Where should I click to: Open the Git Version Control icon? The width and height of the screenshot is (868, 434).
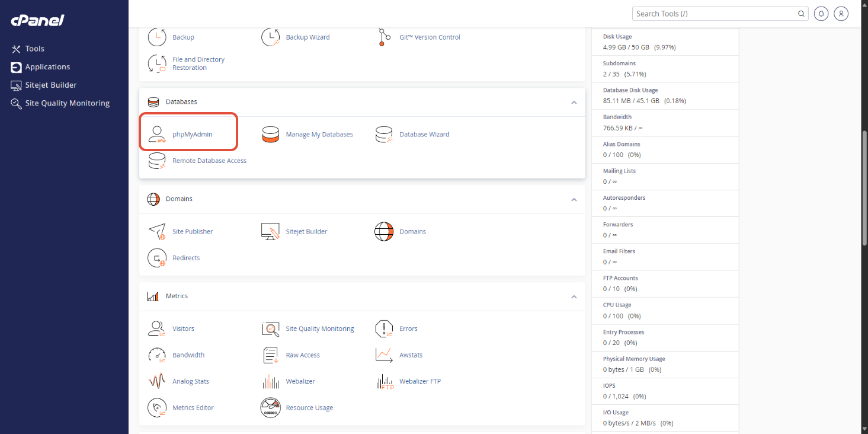[384, 37]
